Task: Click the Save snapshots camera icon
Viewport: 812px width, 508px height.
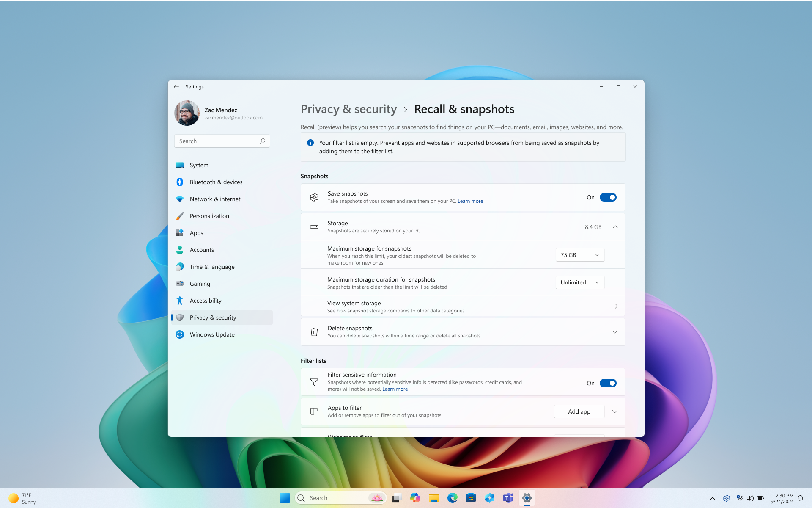Action: [x=314, y=197]
